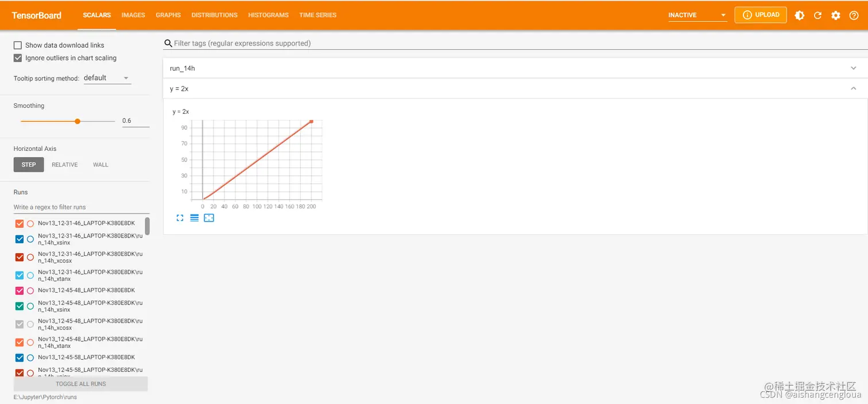
Task: Uncheck run Nov13_12-31-46 run_14h_xcosx
Action: point(20,257)
